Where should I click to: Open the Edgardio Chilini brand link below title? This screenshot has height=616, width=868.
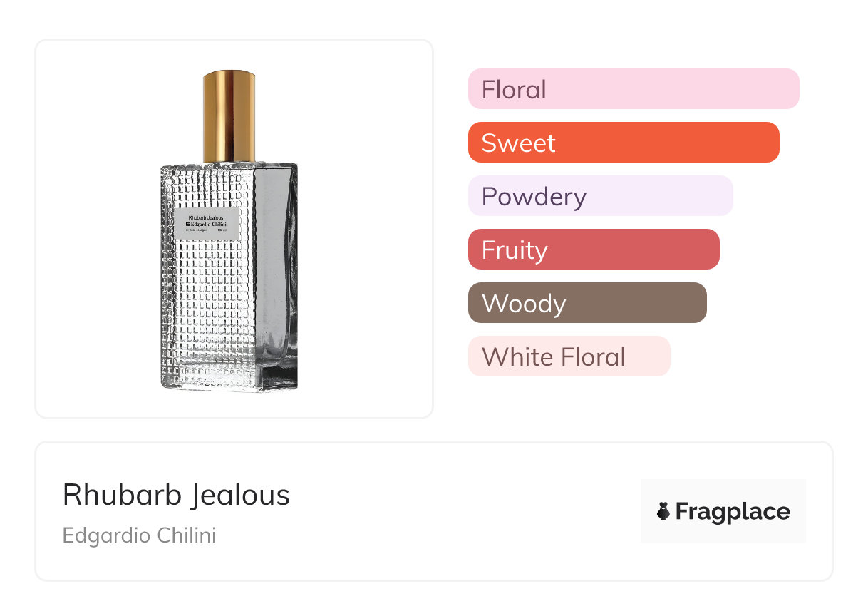(x=139, y=535)
